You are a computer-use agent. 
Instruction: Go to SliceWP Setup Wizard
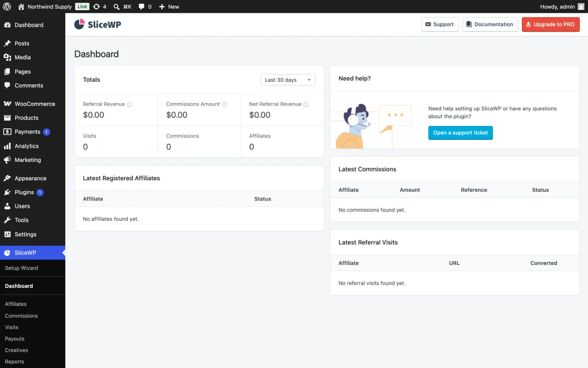tap(22, 268)
